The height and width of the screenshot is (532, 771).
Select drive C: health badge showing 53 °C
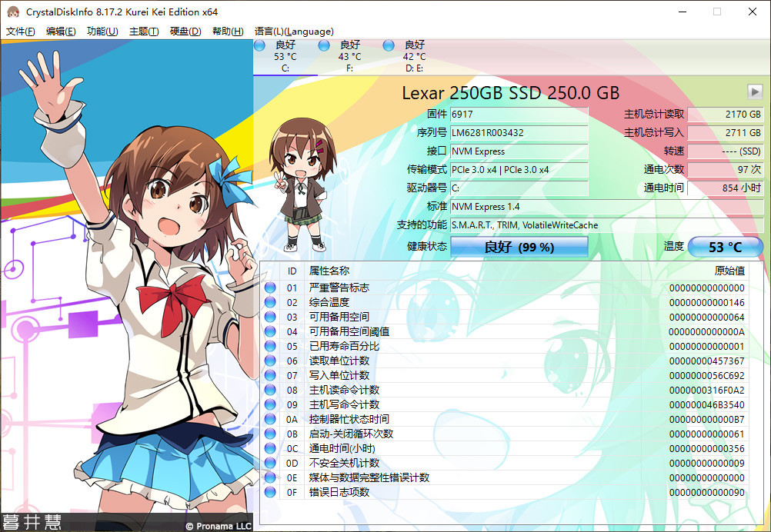tap(285, 56)
